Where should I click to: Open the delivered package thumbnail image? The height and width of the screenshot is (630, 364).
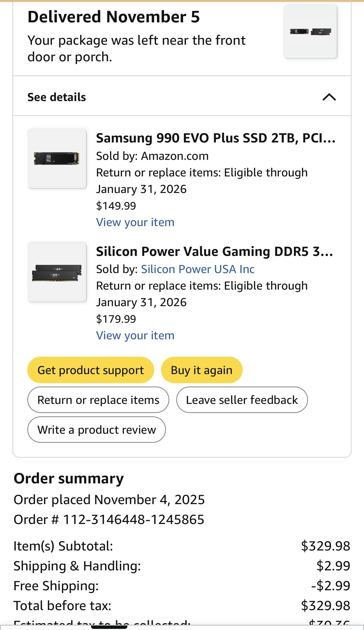point(310,31)
